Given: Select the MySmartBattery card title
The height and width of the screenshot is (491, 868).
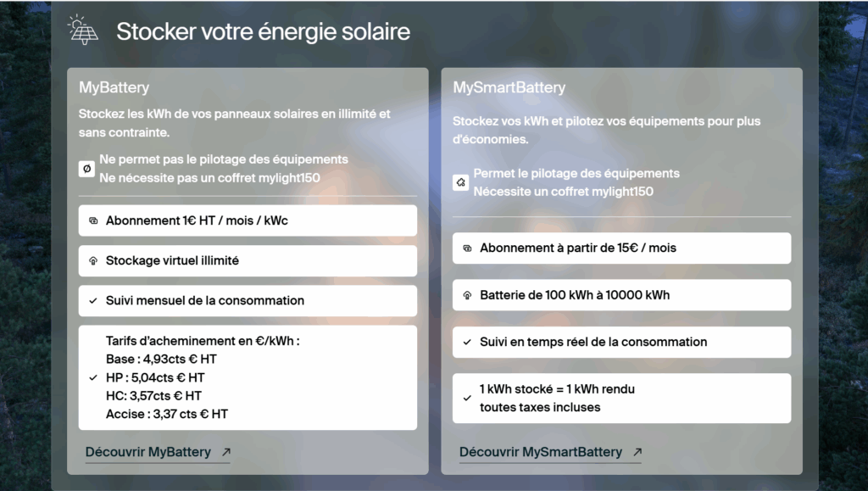Looking at the screenshot, I should [x=509, y=87].
